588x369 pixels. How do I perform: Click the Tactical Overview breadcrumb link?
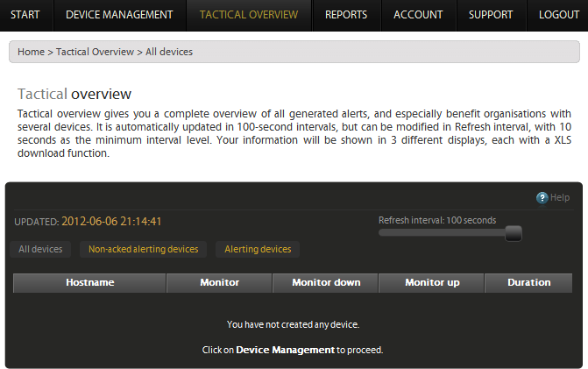tap(95, 52)
